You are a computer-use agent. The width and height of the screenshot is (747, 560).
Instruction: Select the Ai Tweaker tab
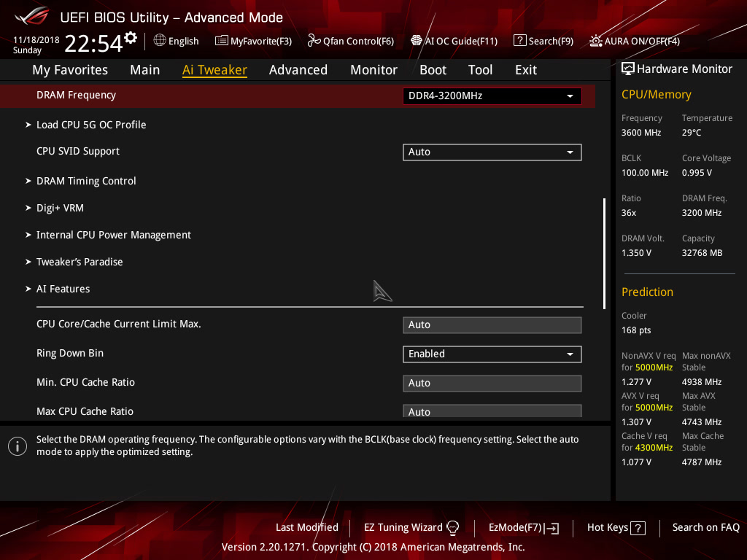point(214,70)
